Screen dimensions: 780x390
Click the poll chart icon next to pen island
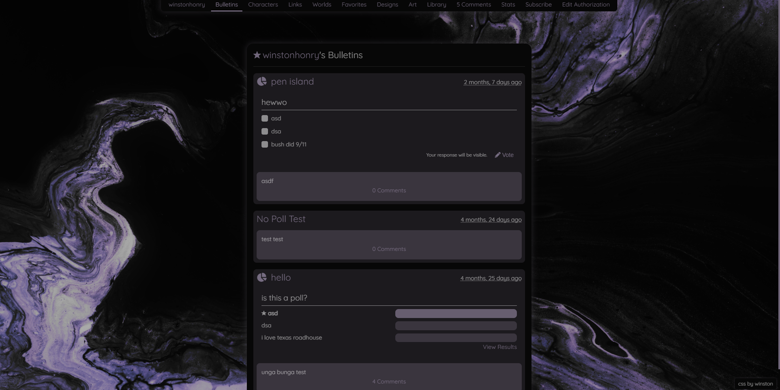click(262, 82)
